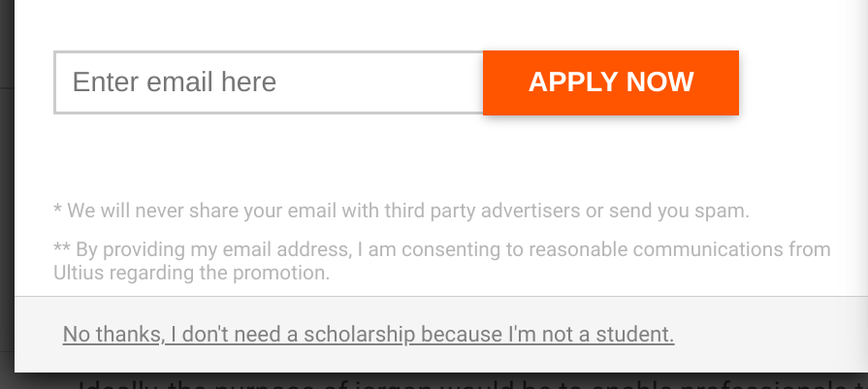
Task: Click the double-asterisk footnote marker
Action: 61,249
